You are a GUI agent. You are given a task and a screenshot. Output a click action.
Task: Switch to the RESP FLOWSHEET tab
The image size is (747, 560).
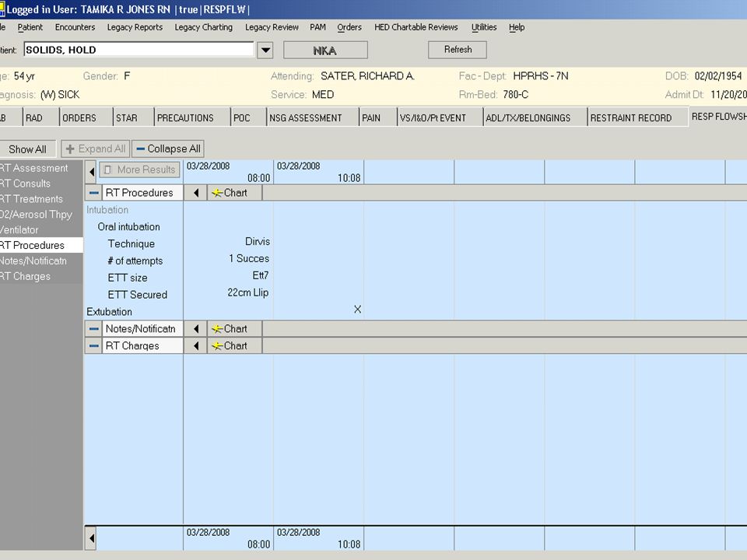point(718,116)
